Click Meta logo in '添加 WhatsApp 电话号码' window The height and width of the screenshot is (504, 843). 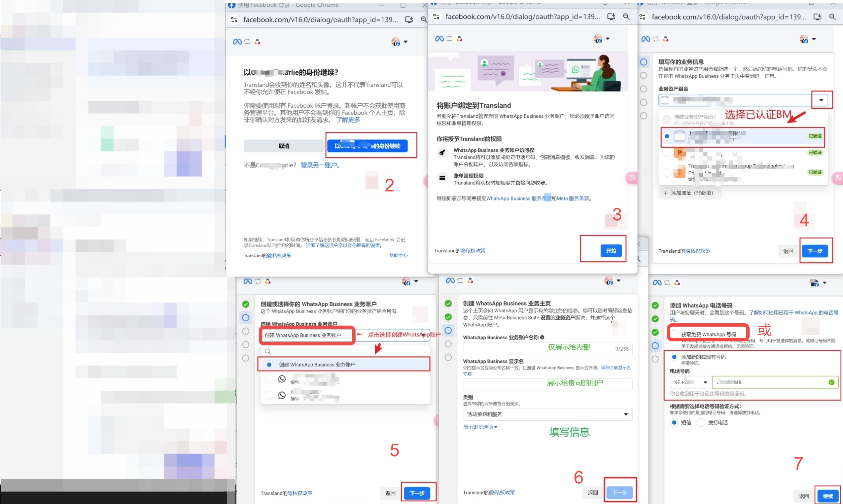click(x=657, y=283)
